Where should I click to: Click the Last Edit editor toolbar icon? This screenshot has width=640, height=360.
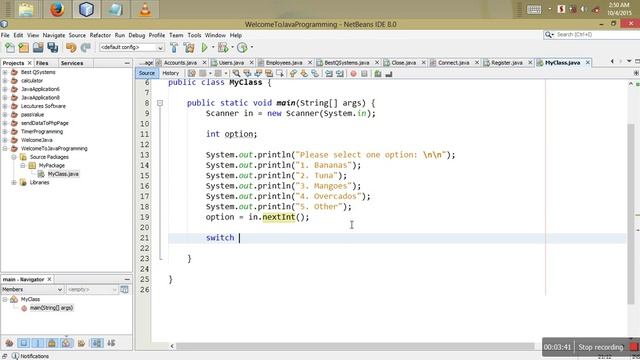191,73
